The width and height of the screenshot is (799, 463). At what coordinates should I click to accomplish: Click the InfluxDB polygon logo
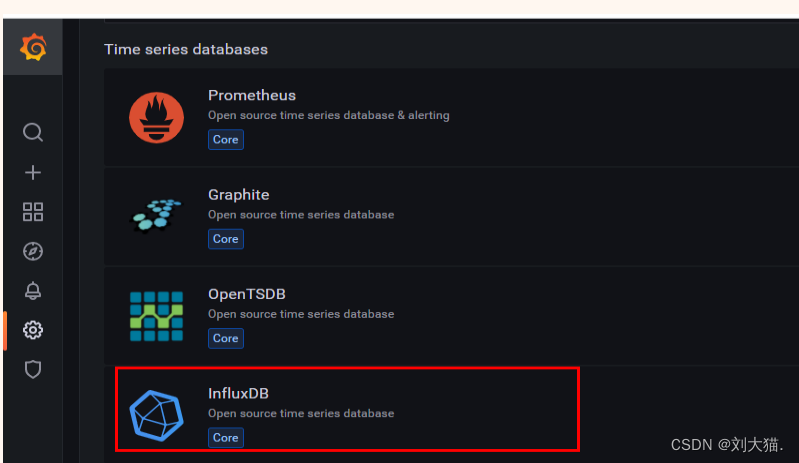(x=156, y=413)
